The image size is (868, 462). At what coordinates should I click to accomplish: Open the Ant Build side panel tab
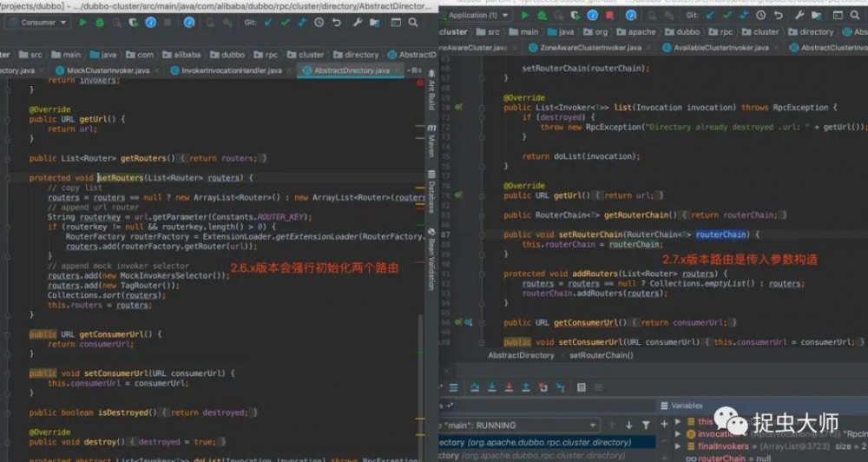[x=431, y=89]
